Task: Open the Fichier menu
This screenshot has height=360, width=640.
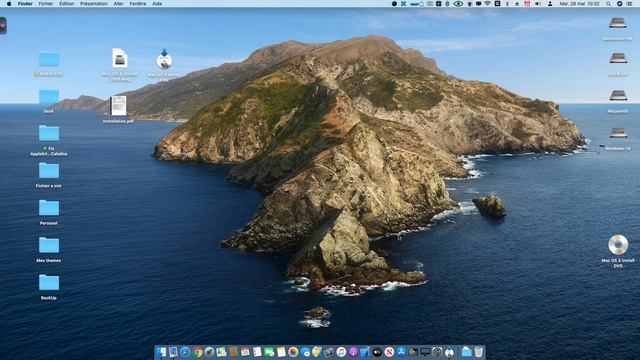Action: tap(46, 4)
